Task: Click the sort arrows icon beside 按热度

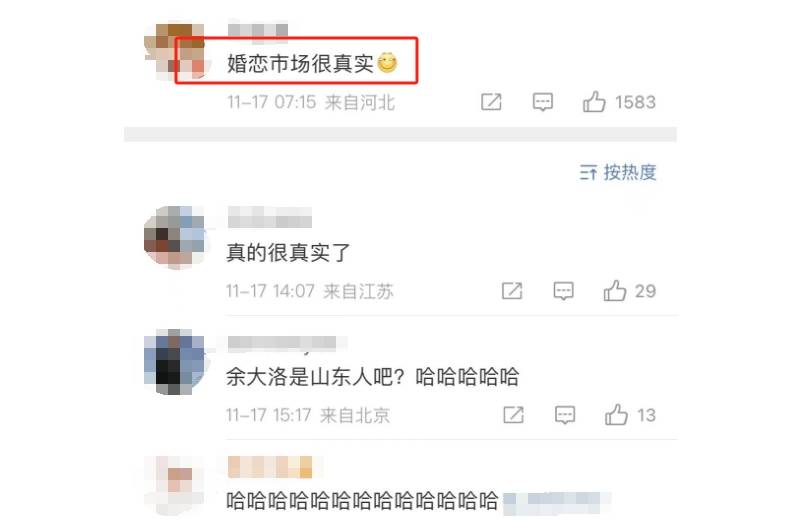Action: [x=588, y=173]
